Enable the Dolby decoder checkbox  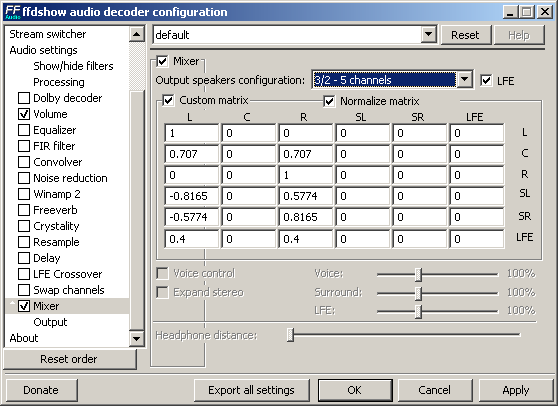[x=24, y=98]
